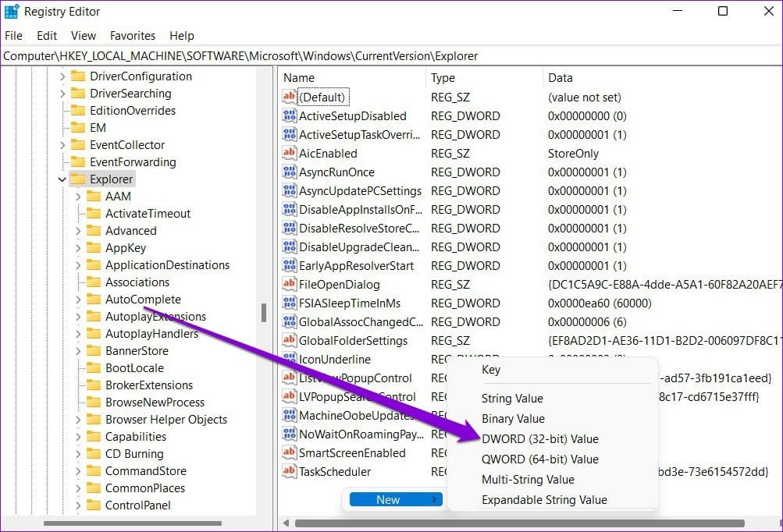Click the CD Burning folder icon

(x=94, y=454)
